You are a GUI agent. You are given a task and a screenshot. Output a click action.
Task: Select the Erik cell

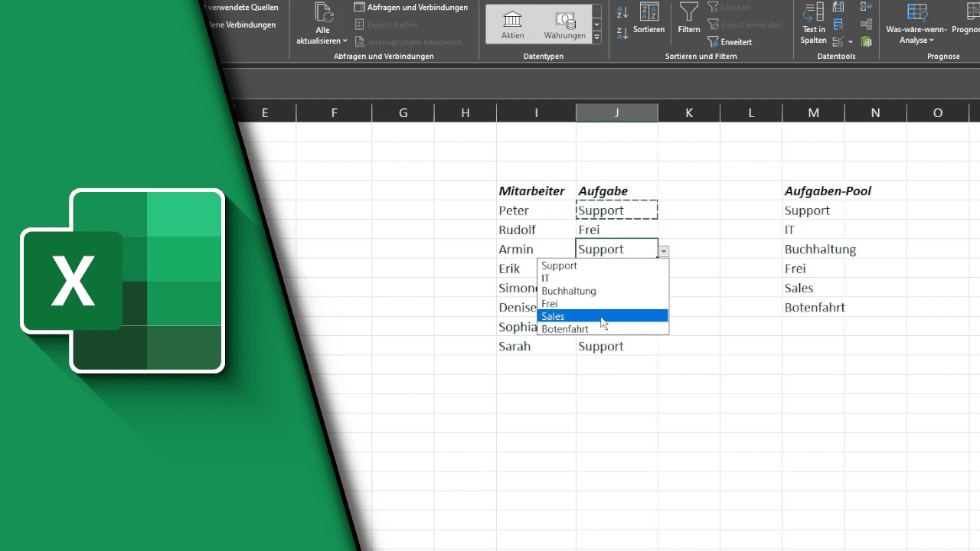point(517,269)
